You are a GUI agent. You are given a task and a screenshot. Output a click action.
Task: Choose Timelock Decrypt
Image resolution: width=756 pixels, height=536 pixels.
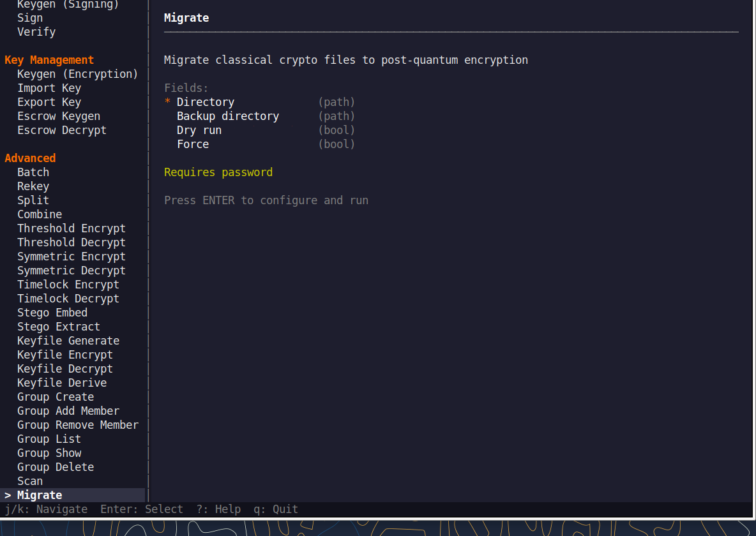click(68, 299)
